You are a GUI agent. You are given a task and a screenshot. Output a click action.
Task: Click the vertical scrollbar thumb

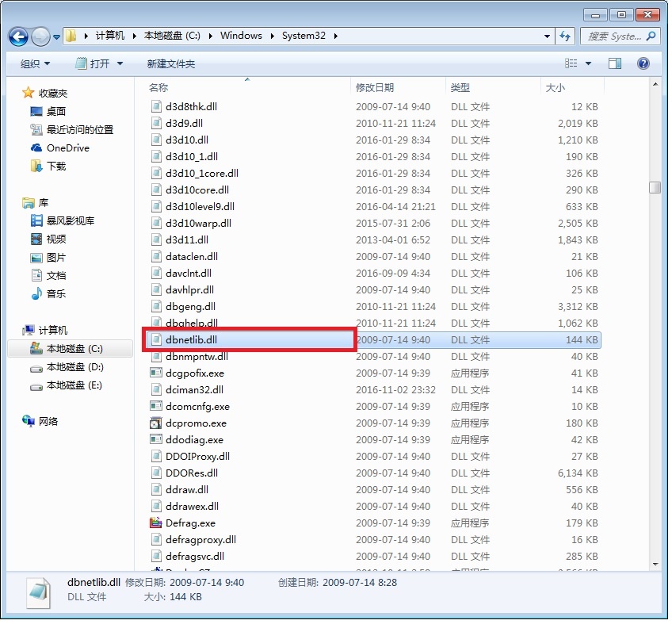(x=655, y=188)
